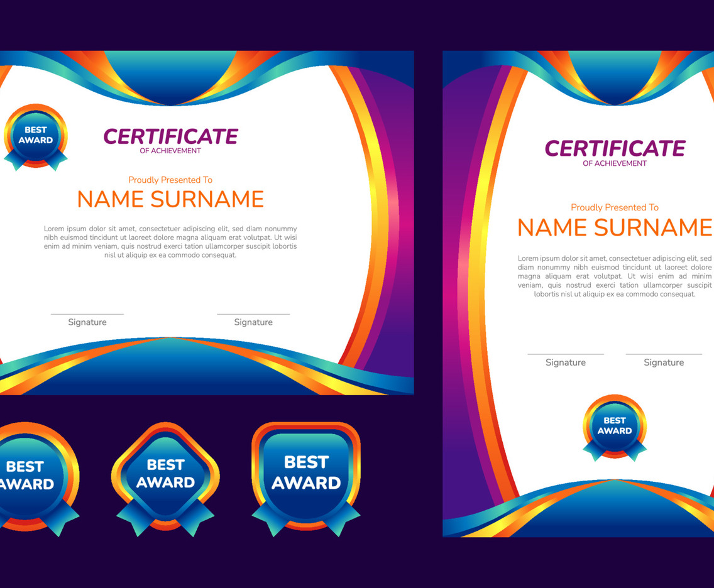
Task: Click the Best Award badge on landscape certificate
Action: 36,138
